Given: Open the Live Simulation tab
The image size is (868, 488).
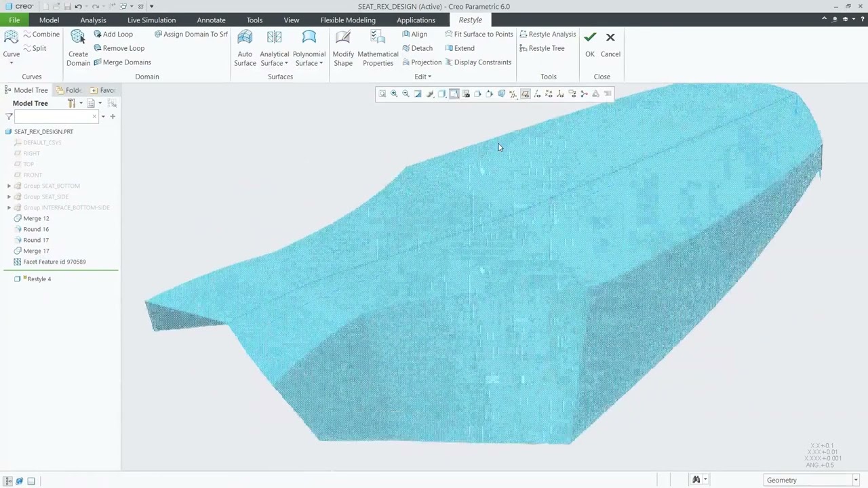Looking at the screenshot, I should (x=151, y=20).
